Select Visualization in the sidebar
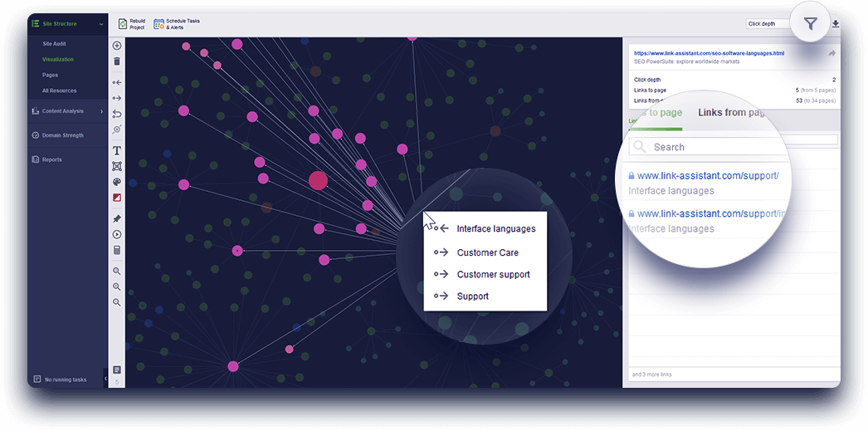The height and width of the screenshot is (431, 868). pos(57,59)
